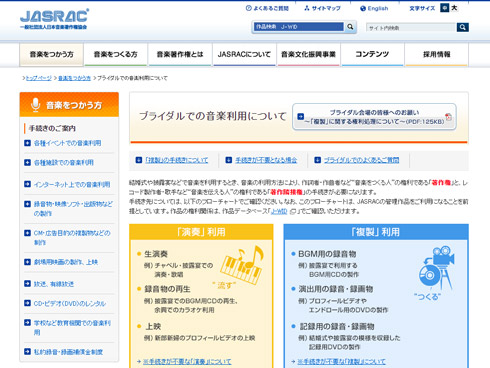Click 演出用の録音・録画物 heading text

click(x=335, y=289)
